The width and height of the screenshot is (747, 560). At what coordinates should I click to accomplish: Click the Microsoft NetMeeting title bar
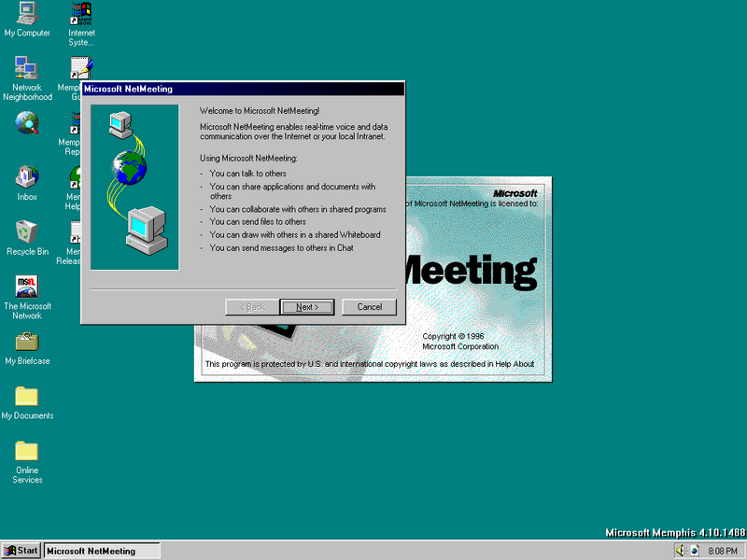click(243, 89)
